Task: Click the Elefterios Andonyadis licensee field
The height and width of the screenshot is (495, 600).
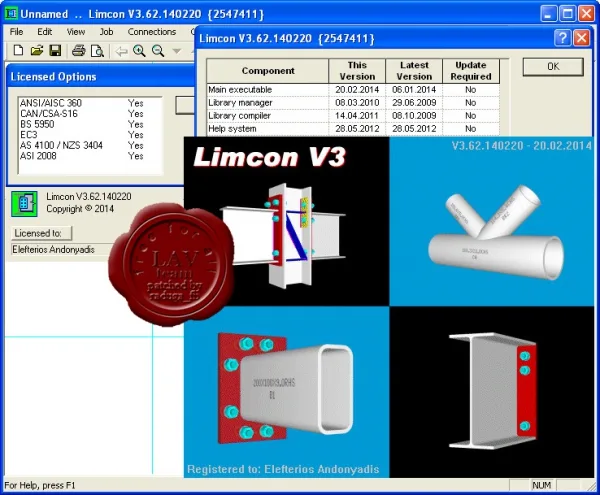Action: point(63,250)
